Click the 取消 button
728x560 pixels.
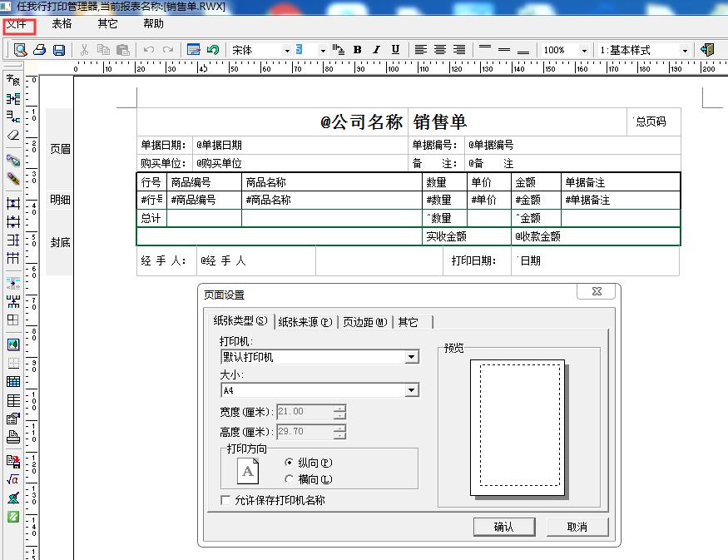[577, 527]
